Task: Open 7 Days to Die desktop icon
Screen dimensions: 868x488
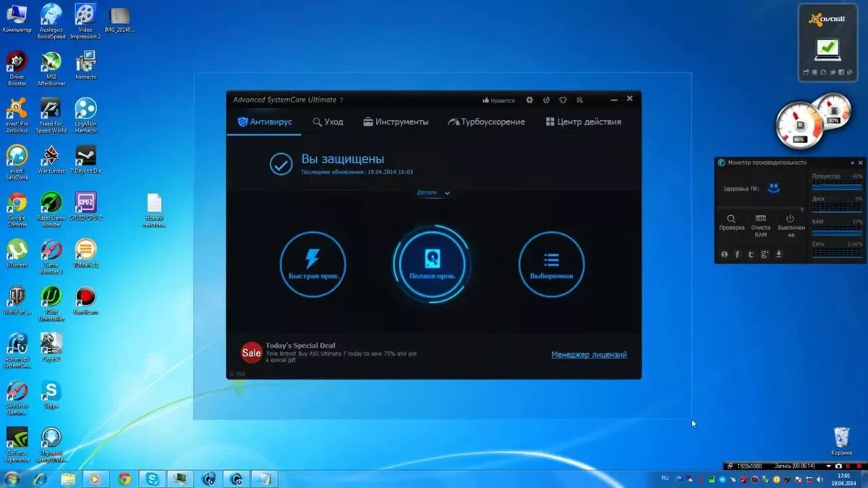Action: coord(85,158)
